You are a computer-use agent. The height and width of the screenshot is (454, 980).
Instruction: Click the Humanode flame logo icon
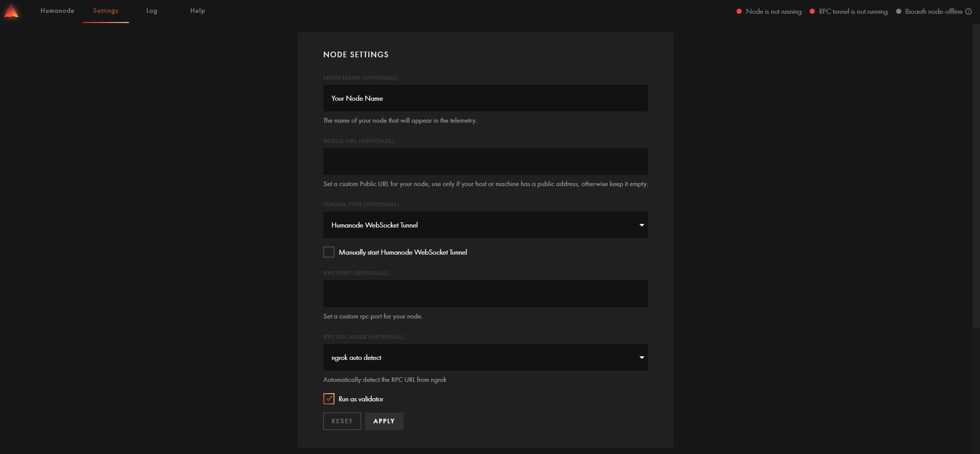click(x=11, y=11)
